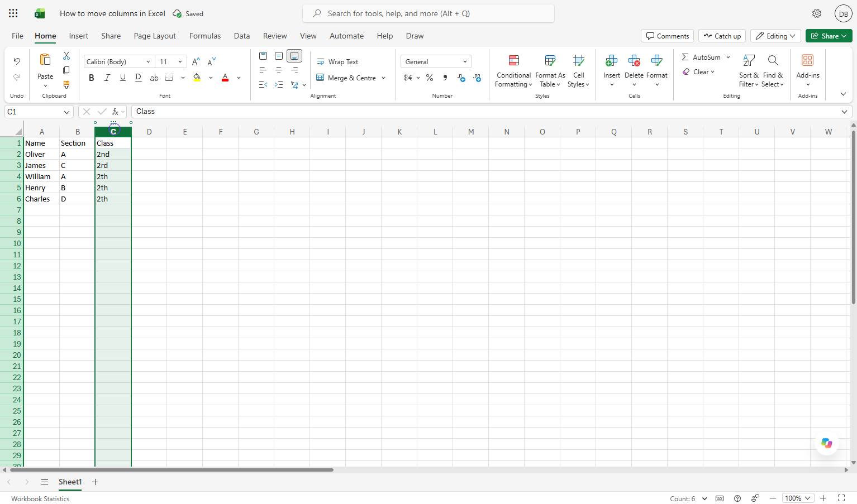Toggle Wrap Text
This screenshot has width=857, height=504.
337,62
